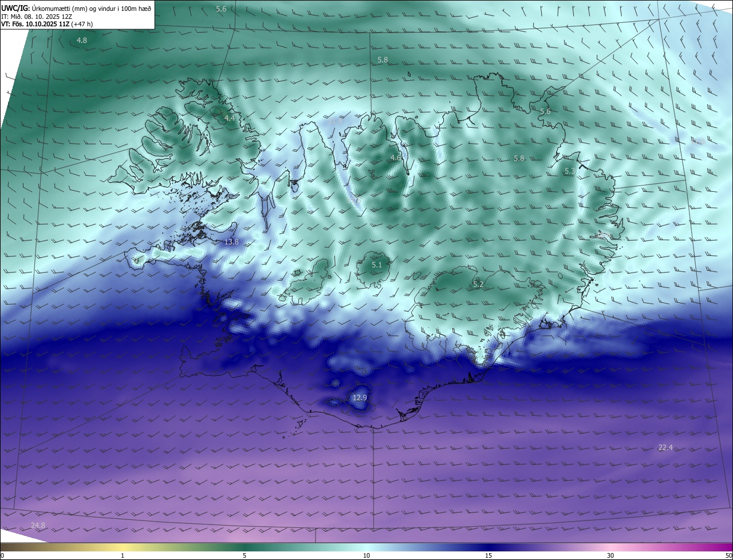Viewport: 733px width, 560px height.
Task: Click the 5.1 value on the glacier
Action: tap(377, 265)
